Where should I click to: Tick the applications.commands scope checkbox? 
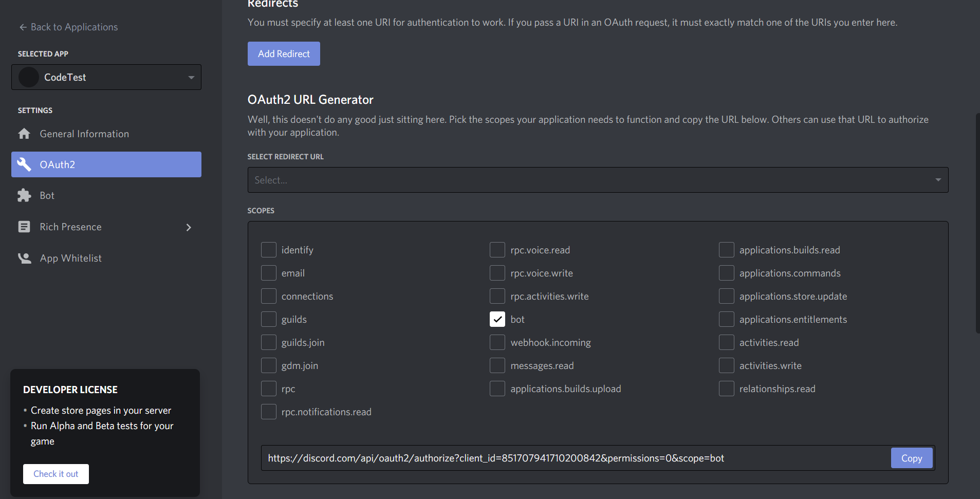tap(727, 273)
